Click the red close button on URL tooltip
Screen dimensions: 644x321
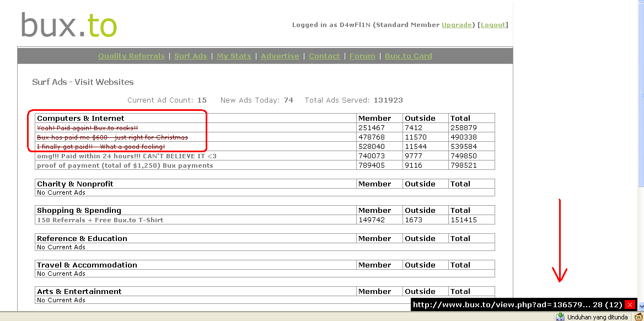tap(630, 305)
